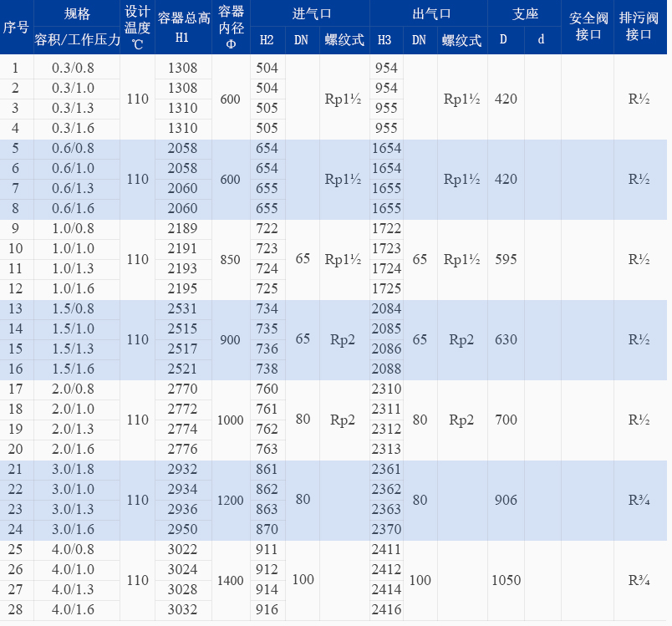Viewport: 672px width, 626px height.
Task: Select the 进气口 group header
Action: [309, 14]
